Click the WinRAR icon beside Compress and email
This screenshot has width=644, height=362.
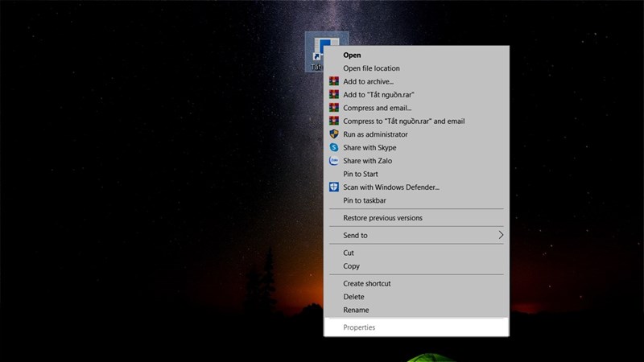(334, 108)
